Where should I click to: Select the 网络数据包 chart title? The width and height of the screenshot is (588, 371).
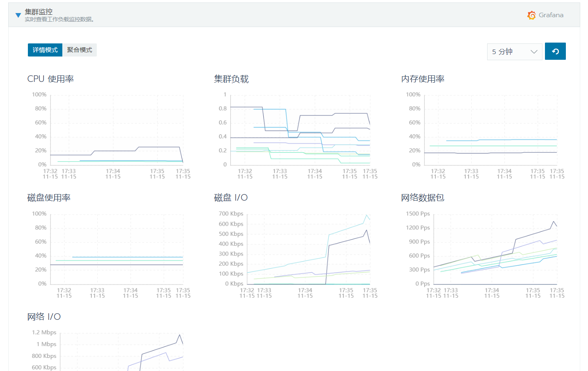point(423,198)
